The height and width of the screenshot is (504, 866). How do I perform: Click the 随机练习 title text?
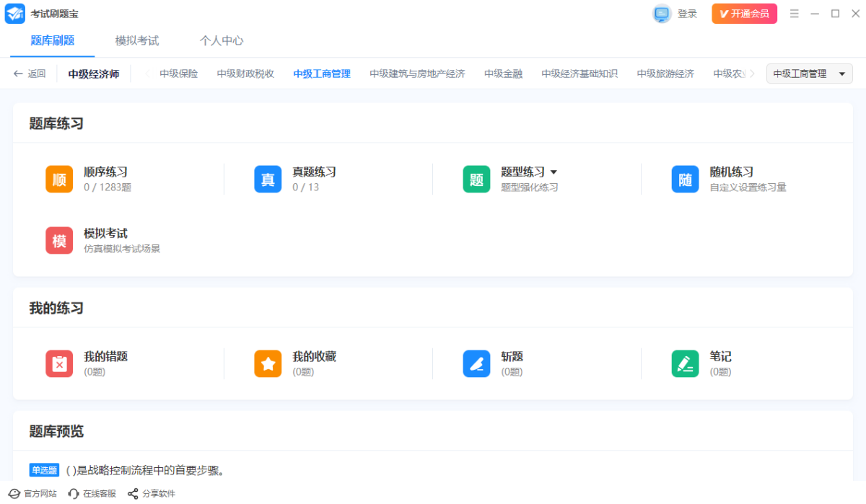pyautogui.click(x=732, y=172)
